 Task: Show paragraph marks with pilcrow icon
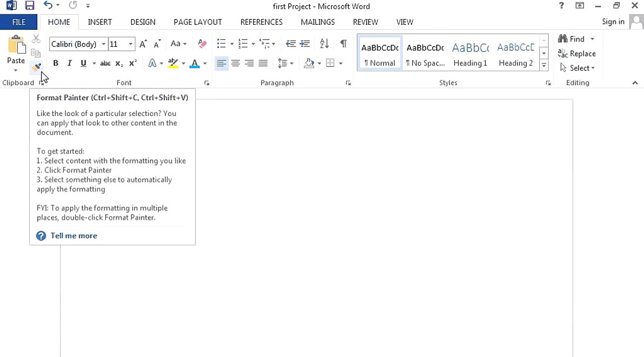tap(343, 44)
